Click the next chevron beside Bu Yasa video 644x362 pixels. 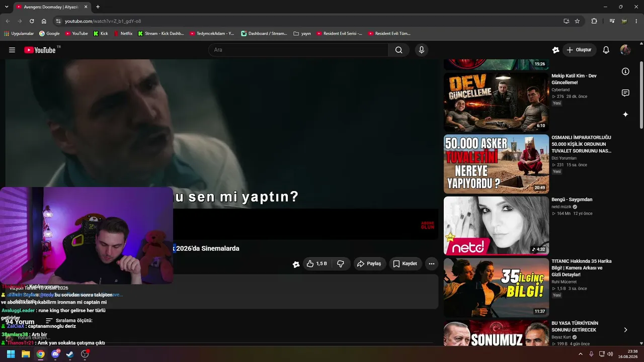(625, 330)
